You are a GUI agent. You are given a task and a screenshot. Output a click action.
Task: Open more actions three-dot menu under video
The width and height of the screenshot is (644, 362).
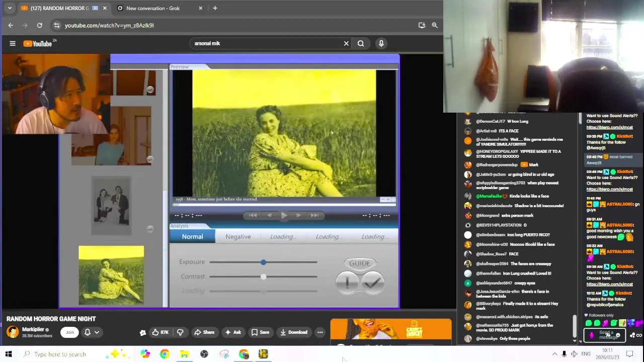(320, 332)
